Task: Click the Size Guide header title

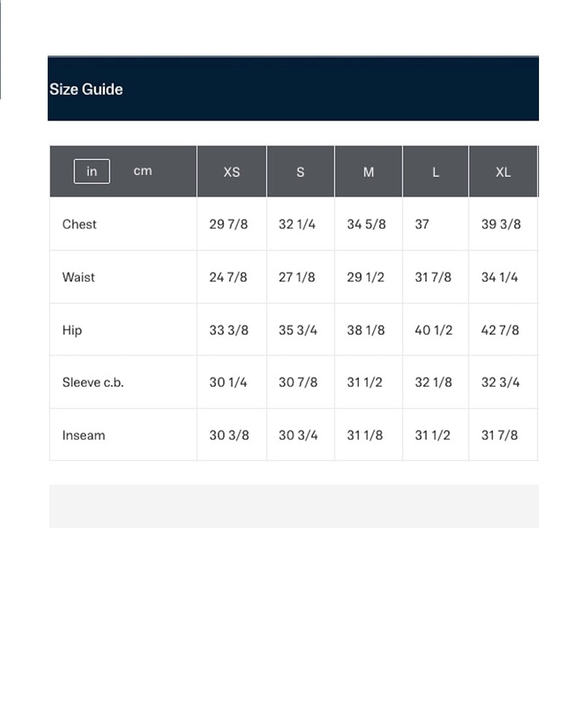Action: 86,89
